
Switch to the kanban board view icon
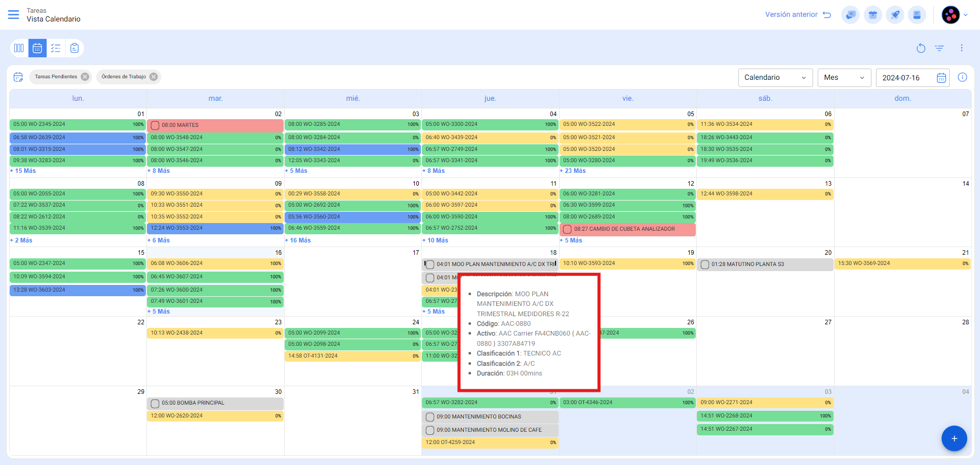19,48
